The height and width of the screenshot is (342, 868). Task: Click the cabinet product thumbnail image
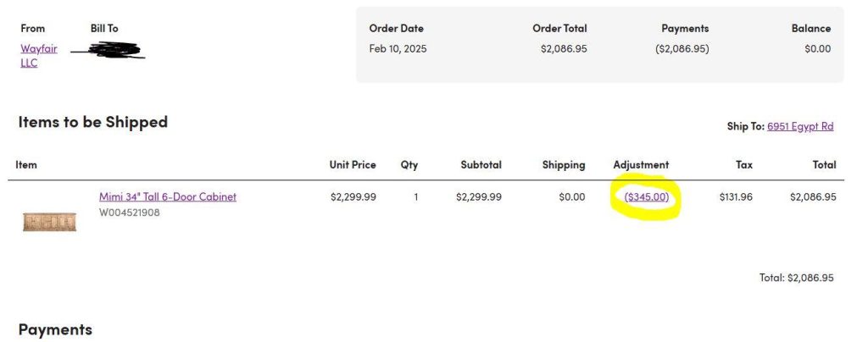tap(49, 223)
